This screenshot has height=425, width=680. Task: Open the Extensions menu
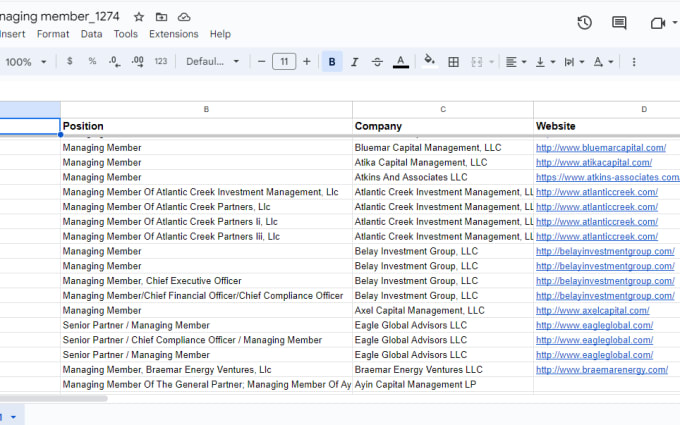(x=173, y=34)
